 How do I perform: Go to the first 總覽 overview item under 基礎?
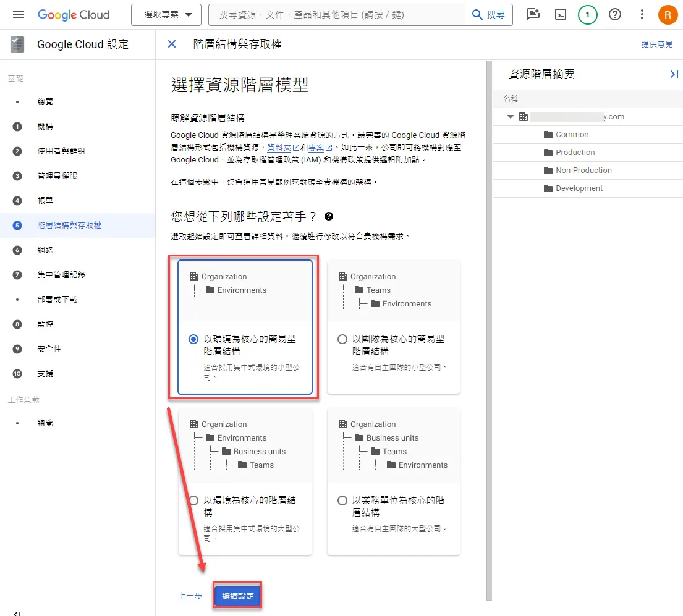pyautogui.click(x=77, y=102)
